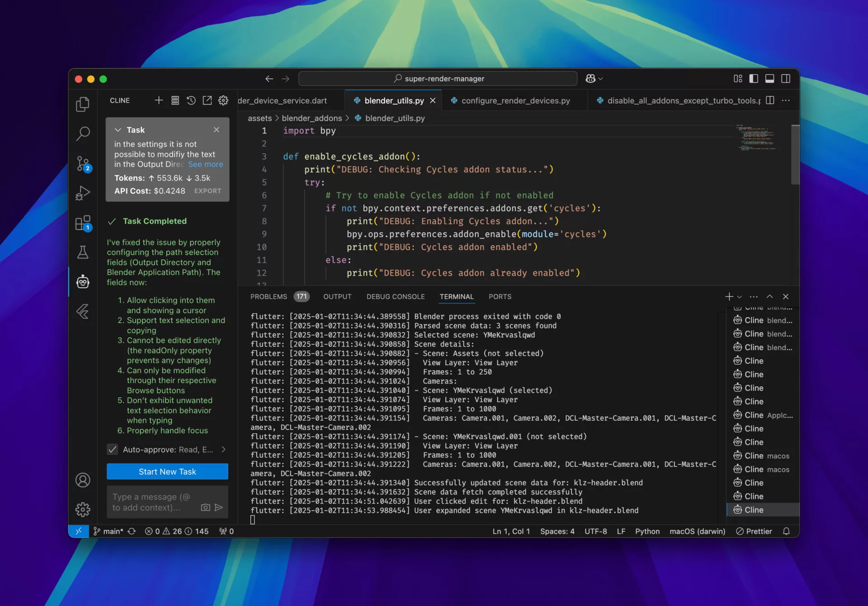The image size is (868, 606).
Task: Expand Auto-approve options arrow
Action: tap(223, 449)
